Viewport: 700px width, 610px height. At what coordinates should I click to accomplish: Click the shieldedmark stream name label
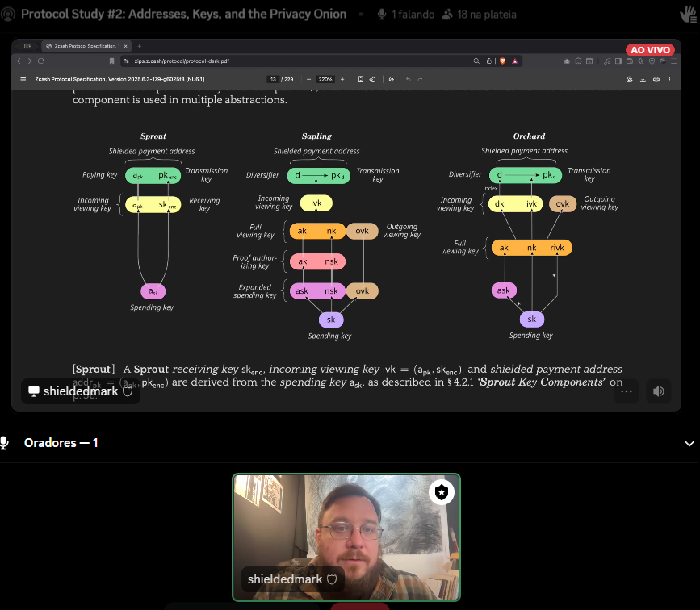click(x=81, y=391)
